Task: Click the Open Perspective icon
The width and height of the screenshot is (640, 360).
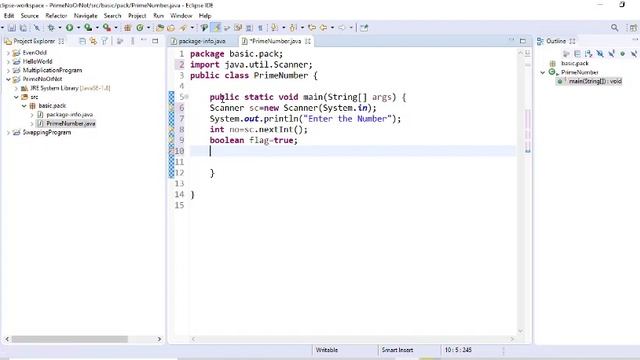Action: tap(633, 28)
